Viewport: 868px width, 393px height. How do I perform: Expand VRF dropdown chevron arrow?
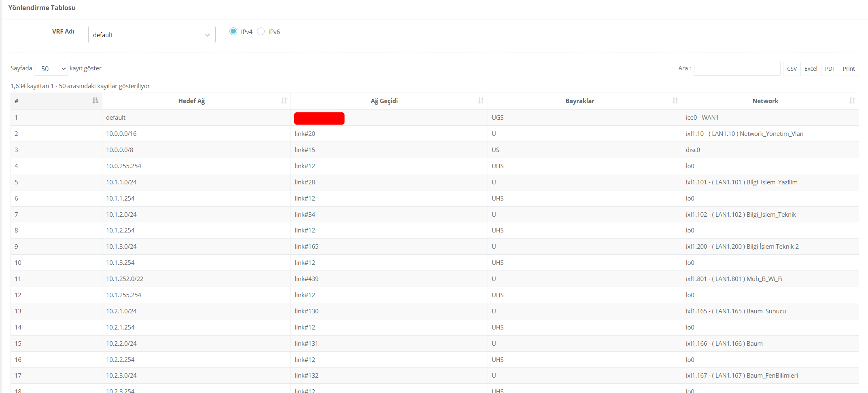(207, 35)
